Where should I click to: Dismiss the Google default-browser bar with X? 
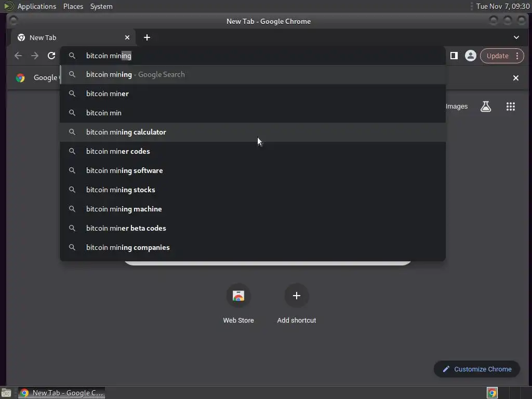516,78
